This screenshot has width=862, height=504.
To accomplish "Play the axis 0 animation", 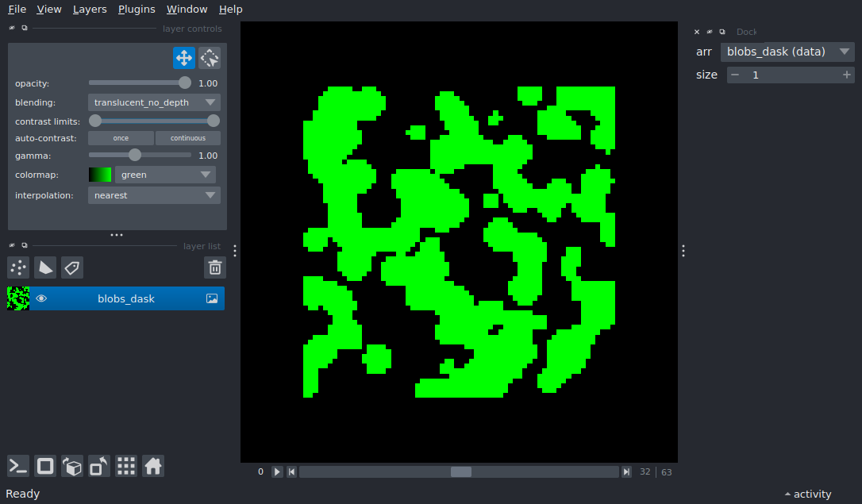I will tap(277, 472).
